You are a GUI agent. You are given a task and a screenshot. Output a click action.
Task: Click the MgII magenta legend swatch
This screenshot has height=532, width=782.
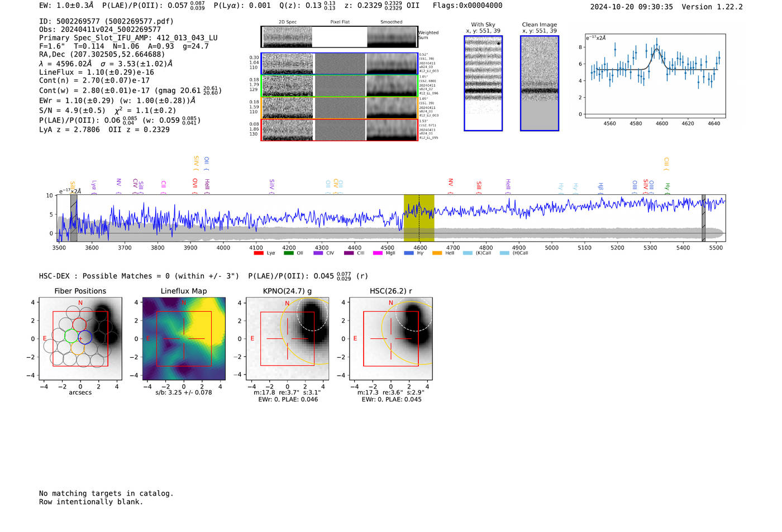tap(378, 253)
